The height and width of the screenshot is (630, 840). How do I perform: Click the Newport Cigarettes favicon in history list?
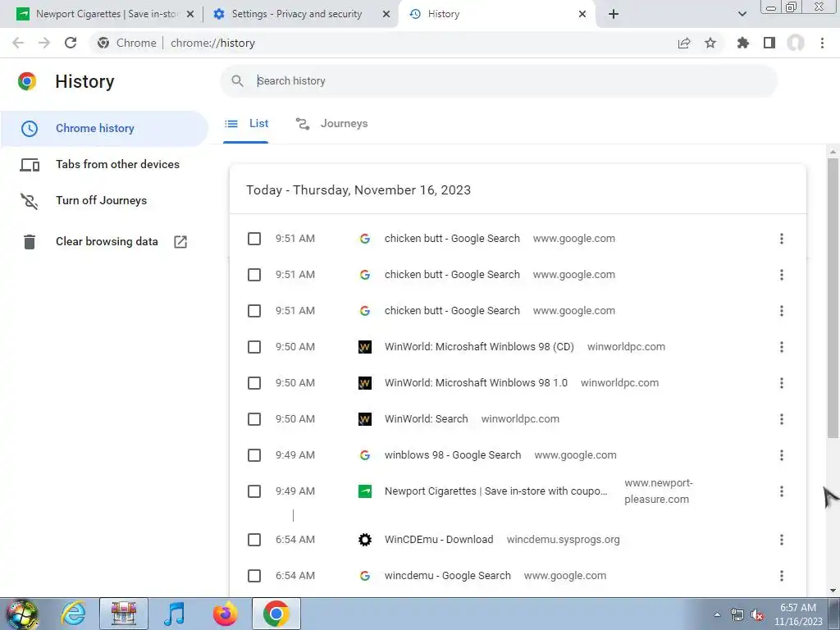(365, 491)
